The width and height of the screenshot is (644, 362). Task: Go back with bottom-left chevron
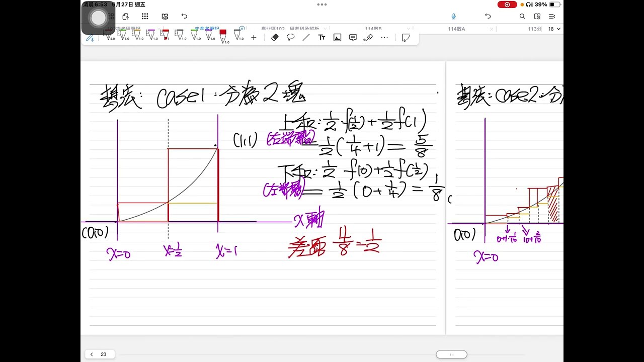(x=92, y=354)
